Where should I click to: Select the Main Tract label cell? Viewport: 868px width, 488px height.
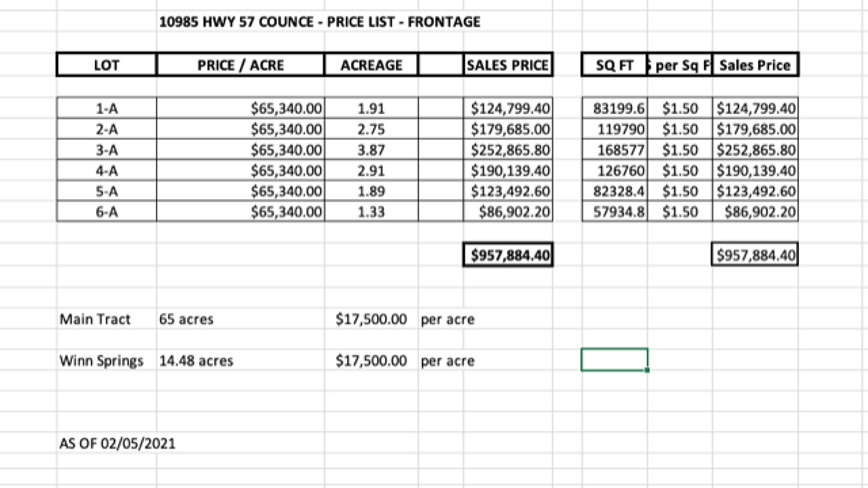tap(95, 319)
